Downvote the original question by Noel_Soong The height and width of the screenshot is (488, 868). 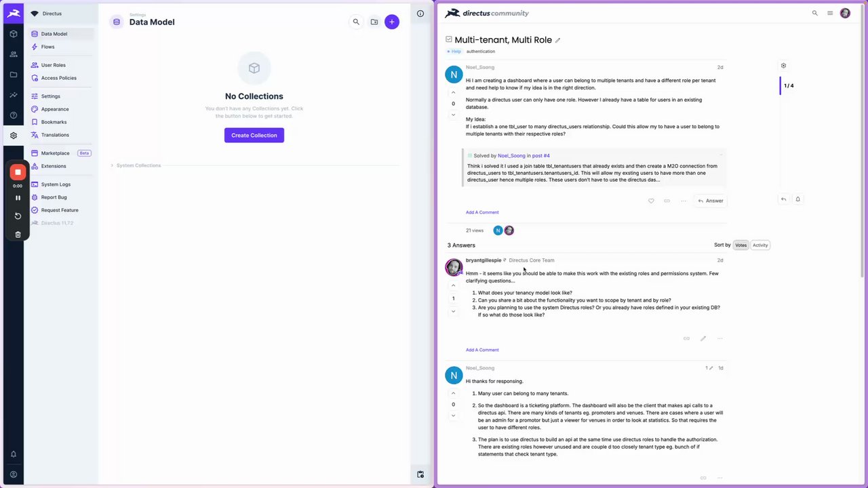[454, 115]
